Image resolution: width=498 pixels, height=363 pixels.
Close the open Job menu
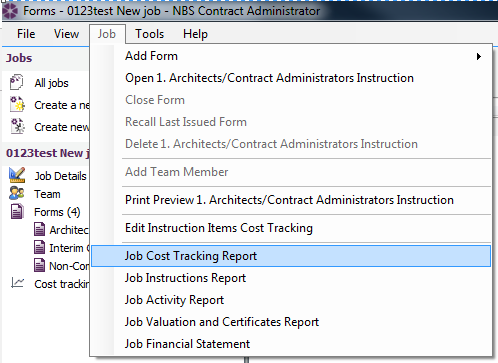tap(107, 34)
